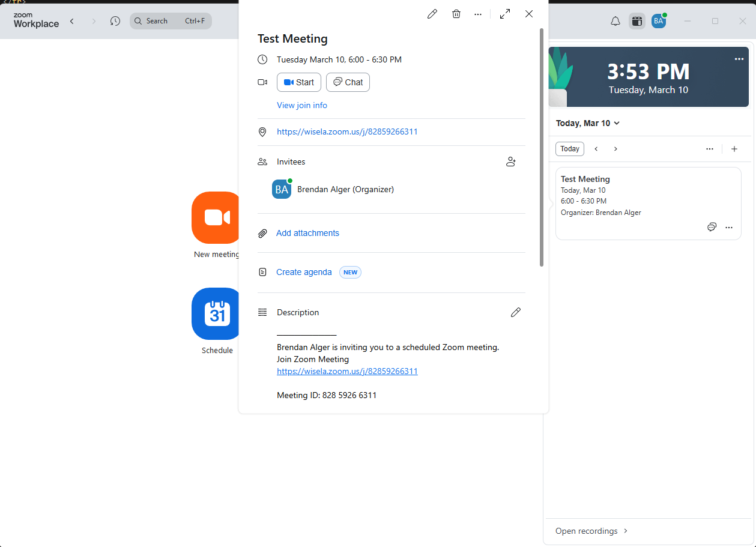The height and width of the screenshot is (547, 756).
Task: Open the calendar icon in the title bar
Action: (637, 20)
